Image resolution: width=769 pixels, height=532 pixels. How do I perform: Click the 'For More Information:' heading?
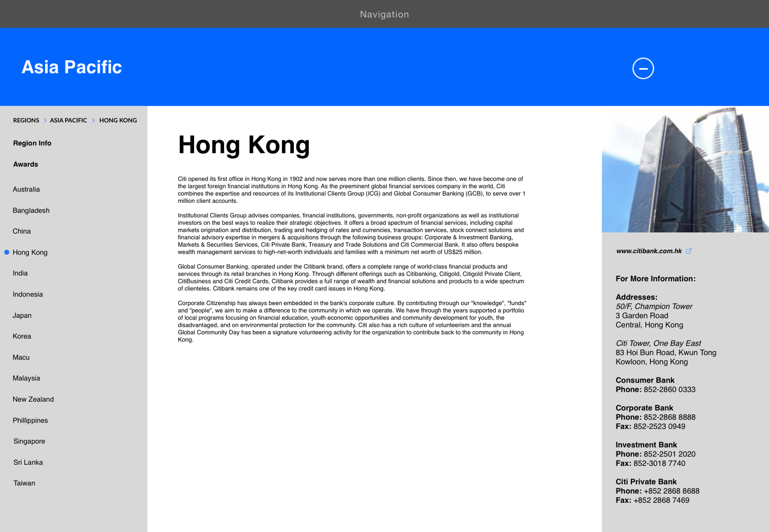pyautogui.click(x=655, y=279)
